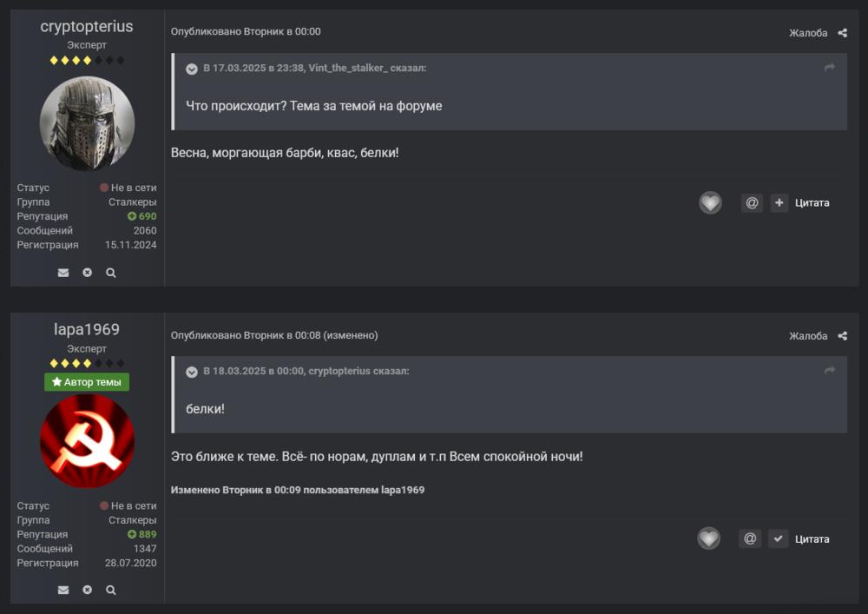The image size is (868, 614).
Task: Click the green 'Автор темы' badge
Action: pyautogui.click(x=87, y=381)
